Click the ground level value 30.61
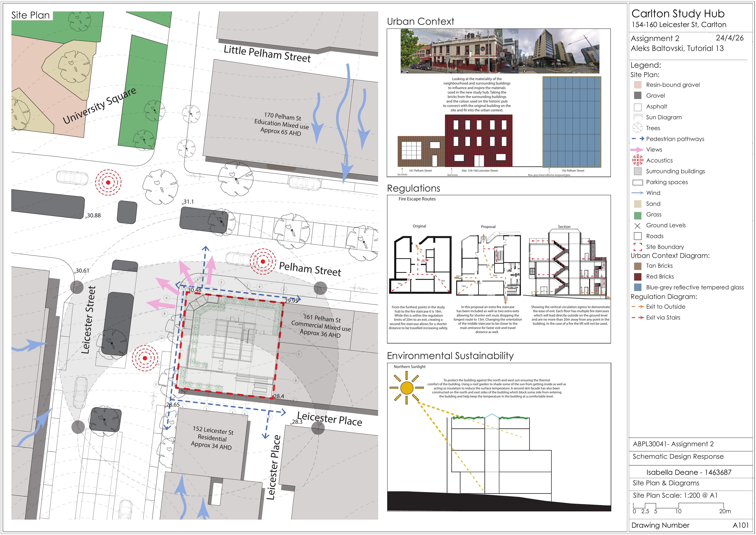 (82, 271)
